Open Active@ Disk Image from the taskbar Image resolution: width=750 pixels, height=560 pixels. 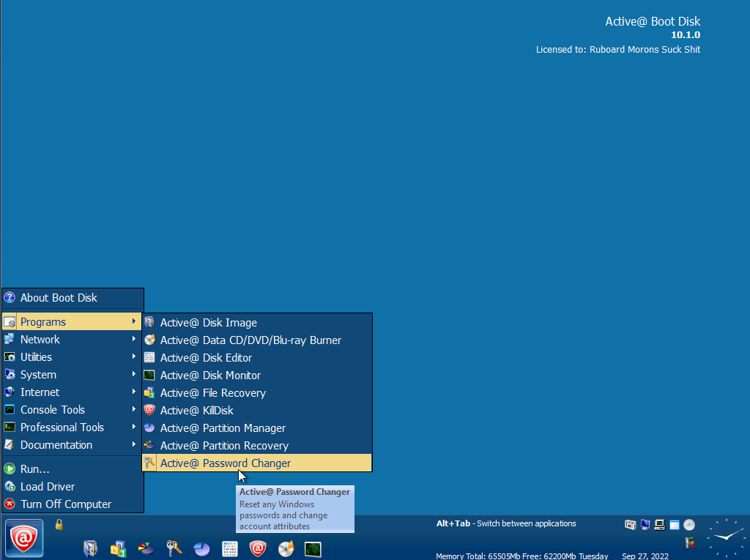(90, 548)
